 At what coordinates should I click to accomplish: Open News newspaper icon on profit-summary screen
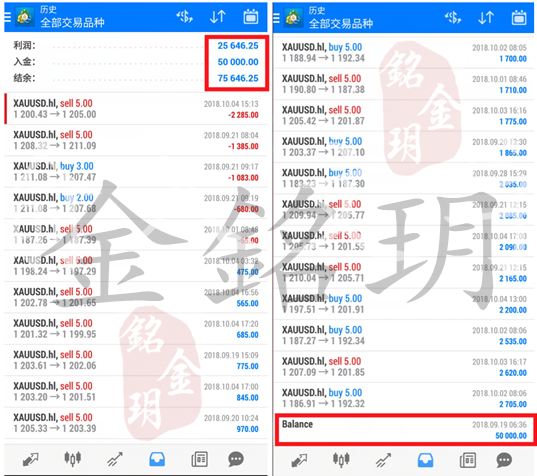[x=200, y=459]
